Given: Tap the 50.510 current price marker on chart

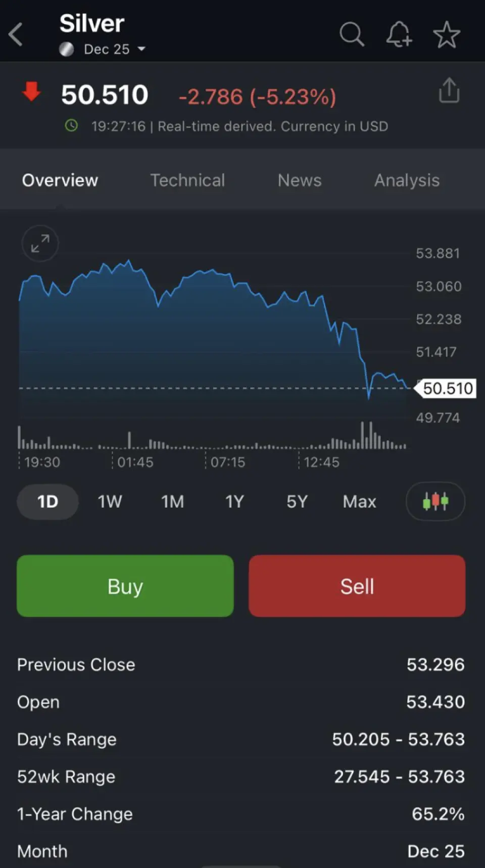Looking at the screenshot, I should coord(447,388).
